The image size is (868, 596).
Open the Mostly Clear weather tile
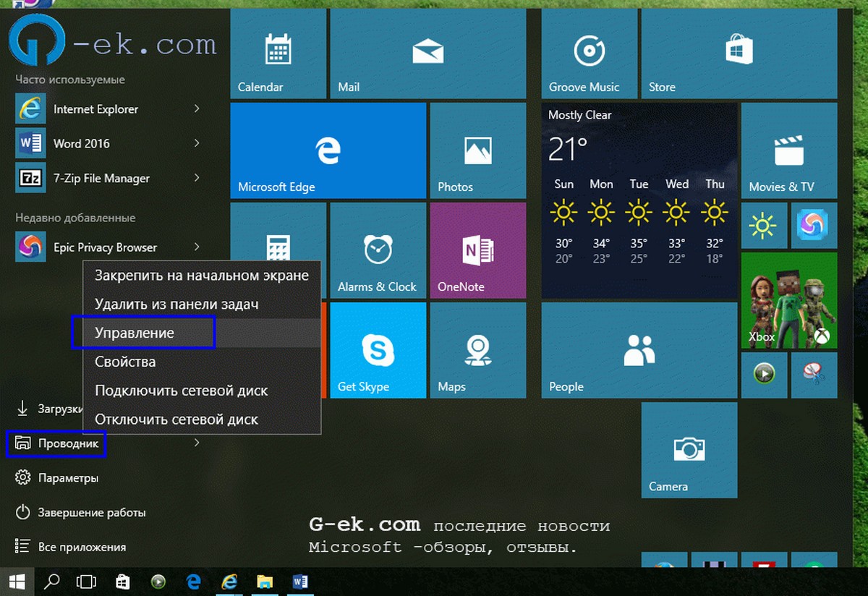point(639,200)
